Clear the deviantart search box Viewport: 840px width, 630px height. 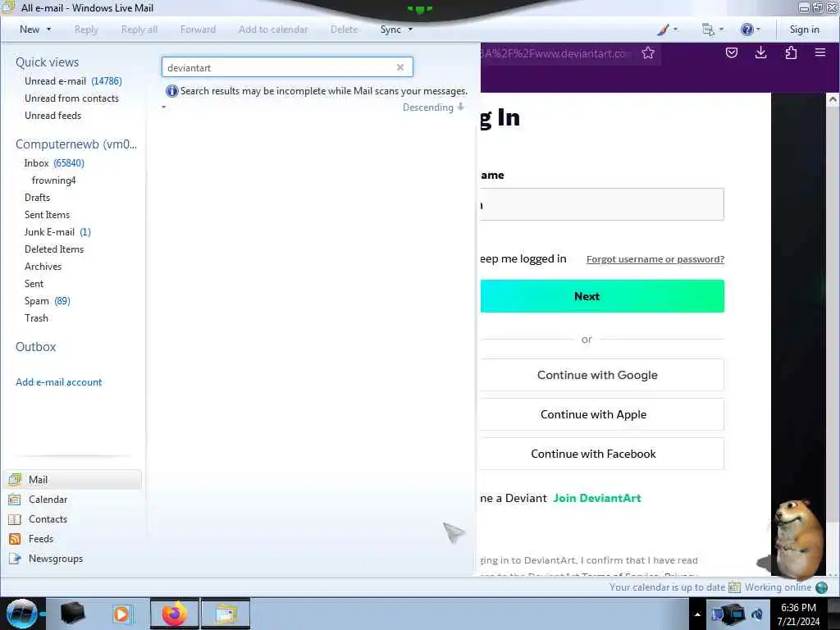tap(399, 67)
